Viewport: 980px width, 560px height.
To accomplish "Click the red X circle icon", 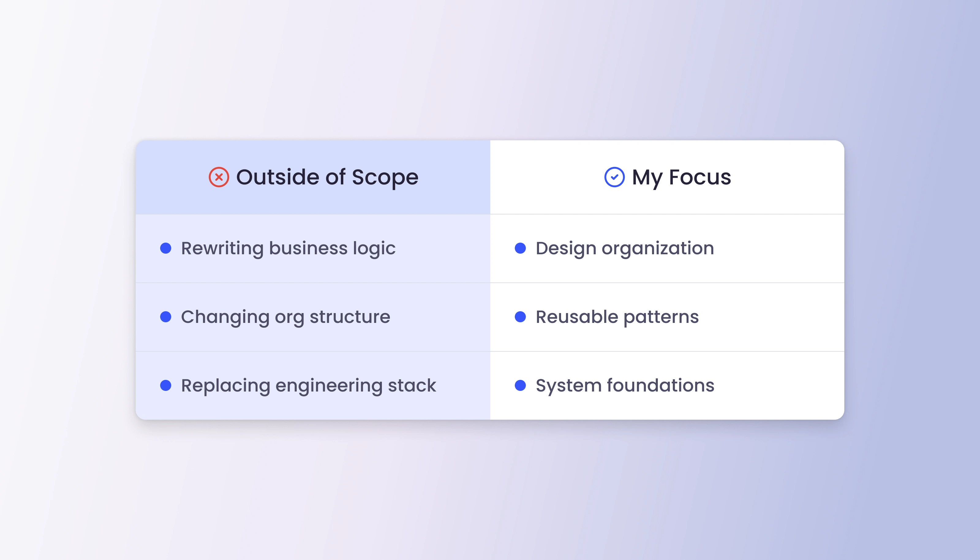I will [219, 177].
